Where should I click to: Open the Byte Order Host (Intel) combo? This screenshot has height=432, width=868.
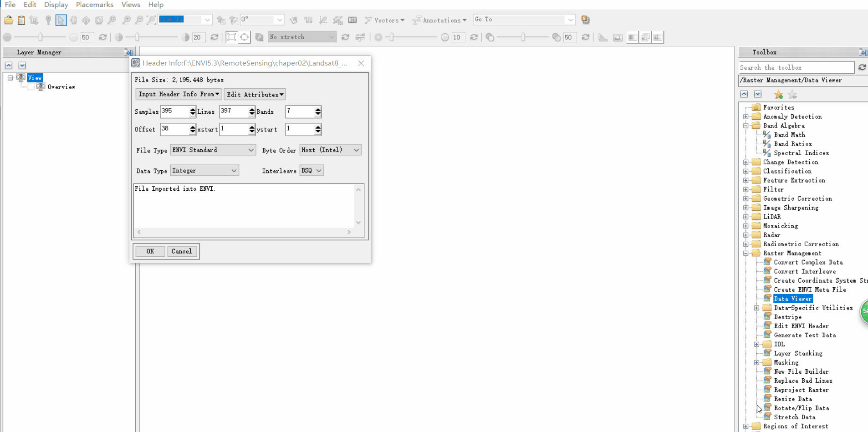pyautogui.click(x=330, y=150)
